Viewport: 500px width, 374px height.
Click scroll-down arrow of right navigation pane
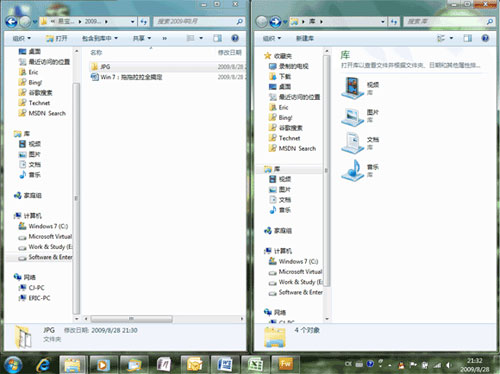pyautogui.click(x=327, y=319)
